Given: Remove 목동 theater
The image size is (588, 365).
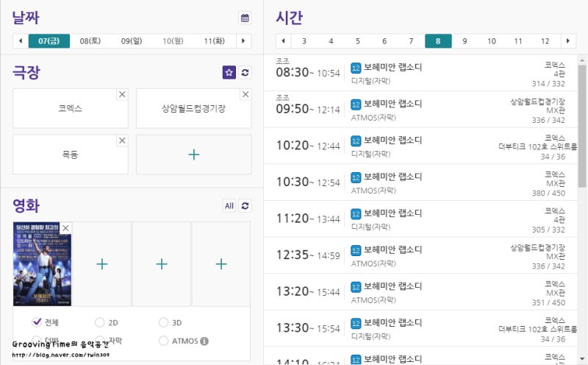Looking at the screenshot, I should click(122, 141).
